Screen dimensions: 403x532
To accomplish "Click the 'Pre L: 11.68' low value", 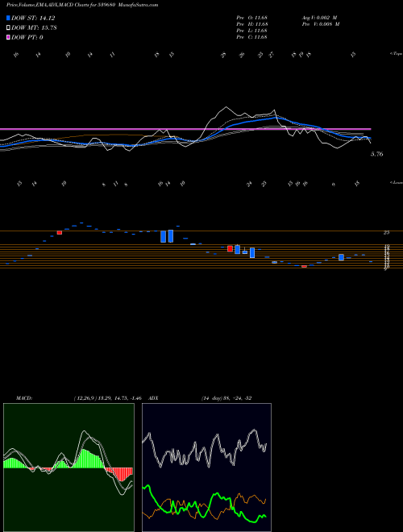I will (252, 31).
